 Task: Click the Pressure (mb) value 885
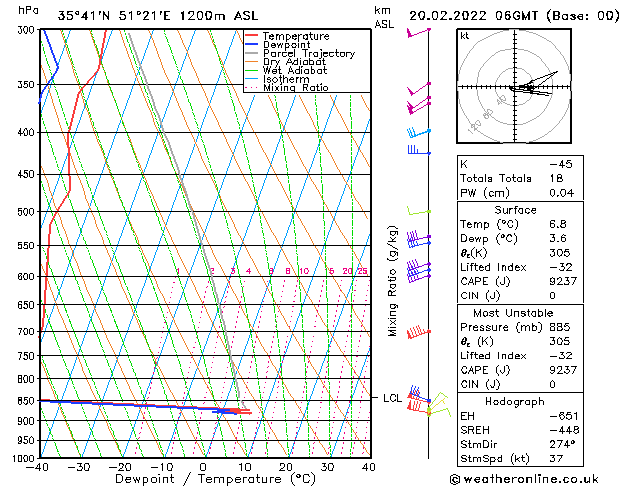[560, 327]
